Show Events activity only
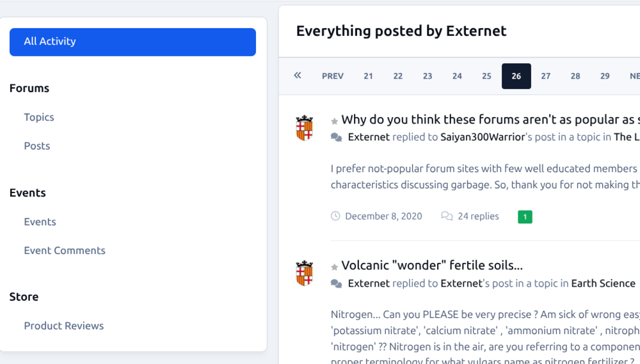Viewport: 640px width, 364px height. (40, 222)
